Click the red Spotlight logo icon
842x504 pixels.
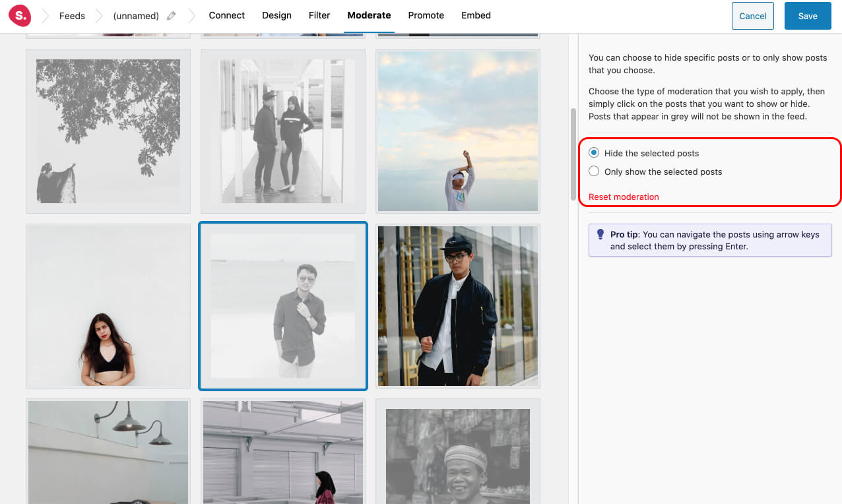(20, 15)
